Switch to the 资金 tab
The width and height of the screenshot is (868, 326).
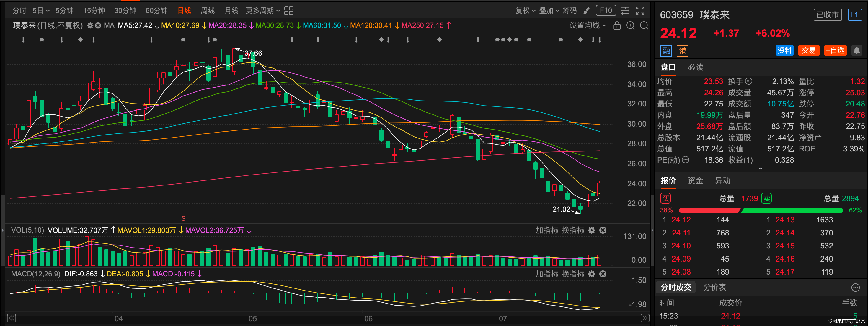pos(695,181)
